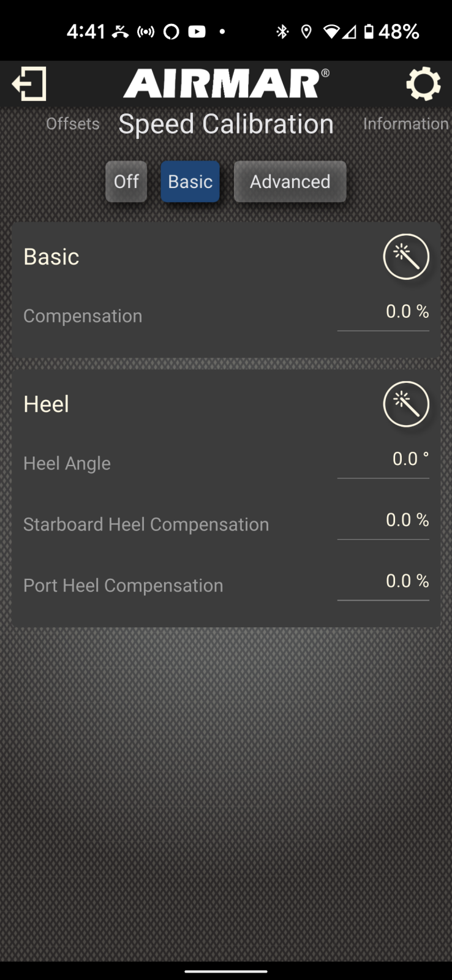This screenshot has width=452, height=980.
Task: Go to the Information tab
Action: coord(405,124)
